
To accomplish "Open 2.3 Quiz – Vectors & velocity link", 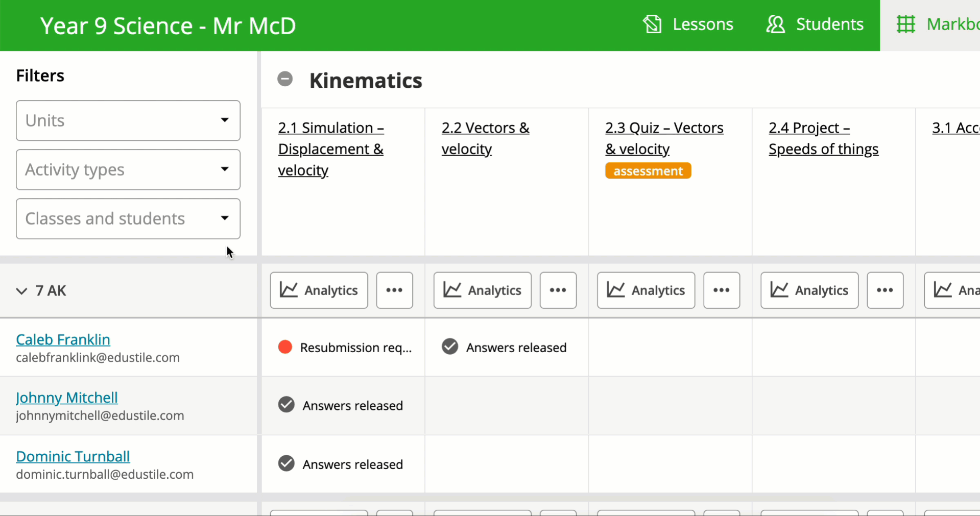I will 664,138.
